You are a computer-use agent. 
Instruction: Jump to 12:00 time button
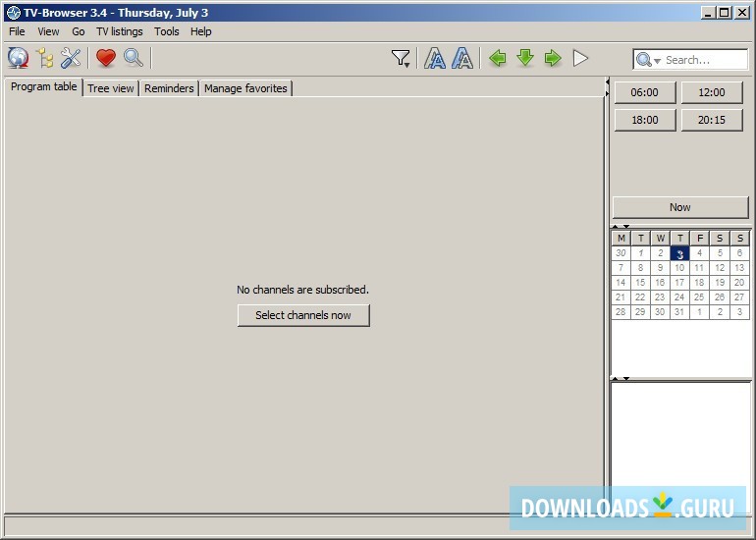point(712,92)
